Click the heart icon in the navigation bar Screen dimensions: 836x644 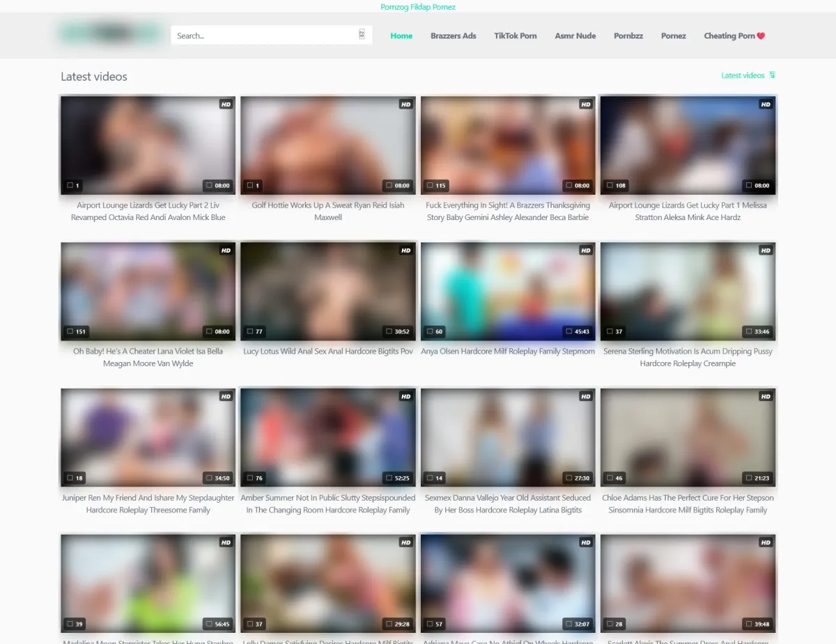[761, 36]
